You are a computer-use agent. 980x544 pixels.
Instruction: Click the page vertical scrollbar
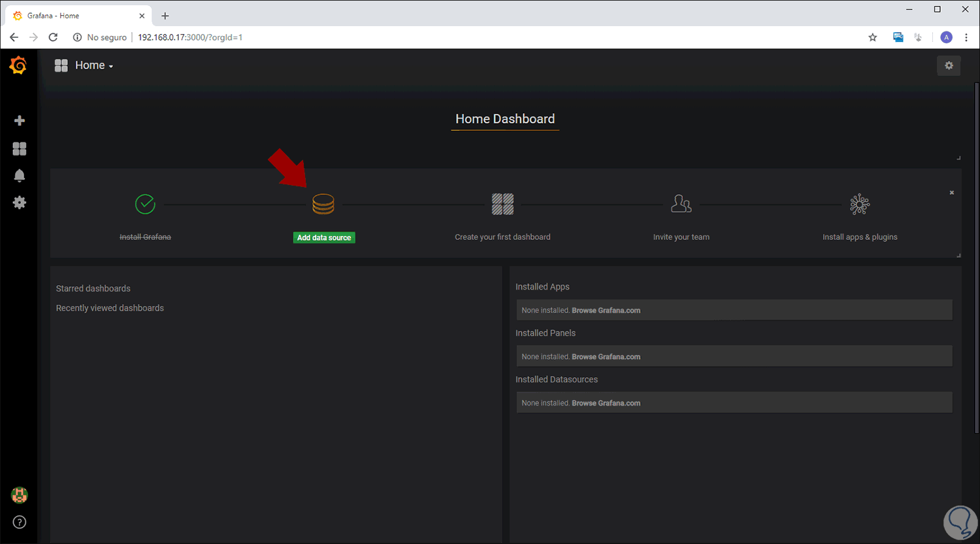coord(977,258)
